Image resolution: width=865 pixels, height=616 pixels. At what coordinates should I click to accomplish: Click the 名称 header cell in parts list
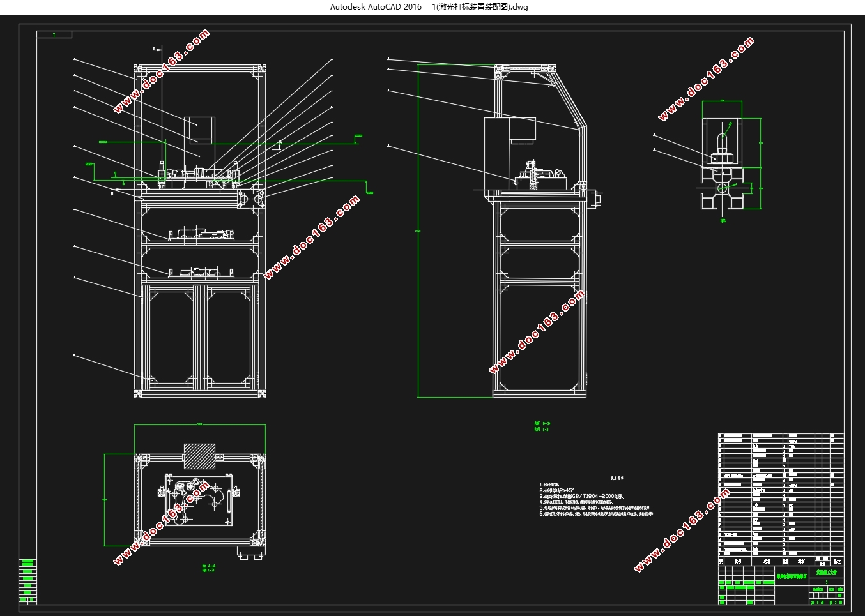point(767,562)
